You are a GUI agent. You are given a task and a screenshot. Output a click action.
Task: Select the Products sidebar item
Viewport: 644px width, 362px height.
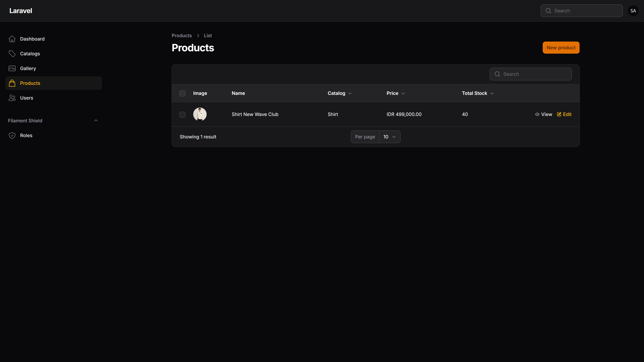tap(53, 83)
